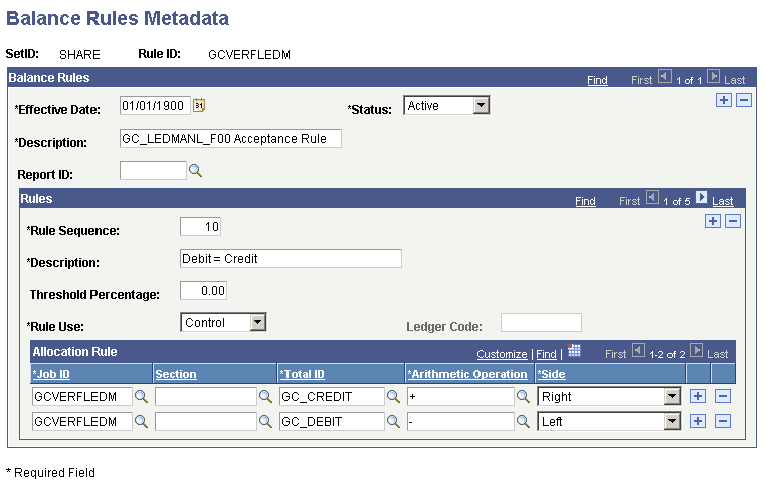This screenshot has width=766, height=488.
Task: Add allocation row after GC_CREDIT
Action: pos(698,396)
